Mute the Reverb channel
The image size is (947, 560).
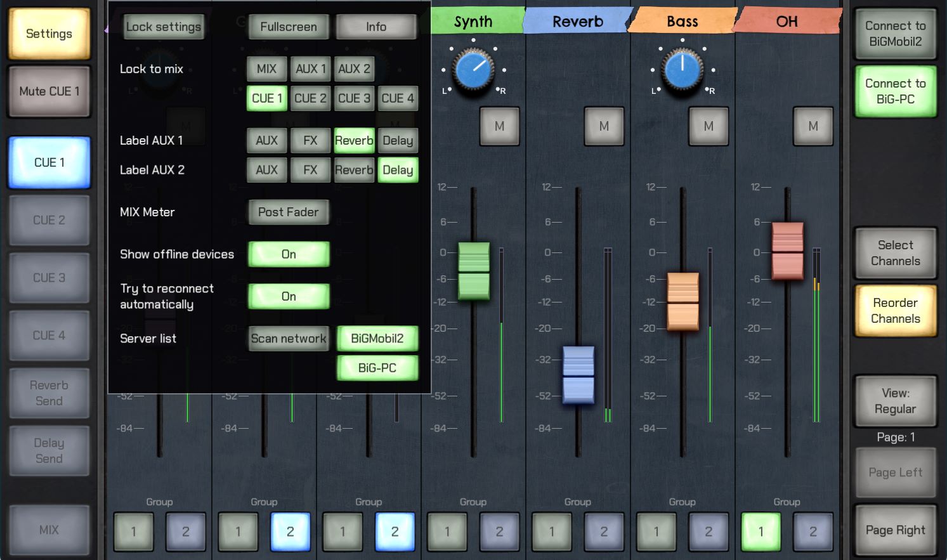click(x=604, y=126)
